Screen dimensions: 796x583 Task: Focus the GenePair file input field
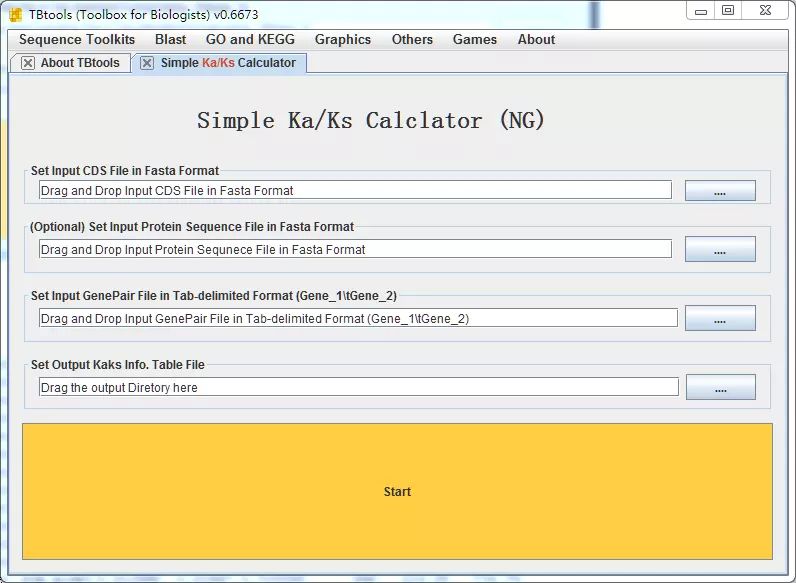[x=358, y=318]
